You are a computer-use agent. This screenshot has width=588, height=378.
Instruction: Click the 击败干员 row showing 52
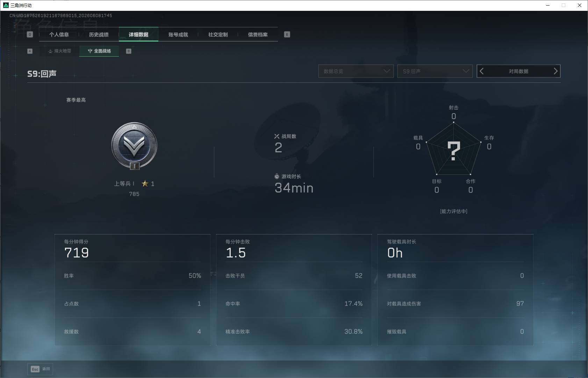[294, 276]
